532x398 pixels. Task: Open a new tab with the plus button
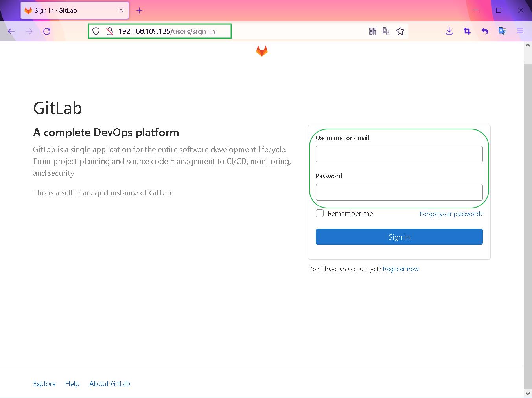[139, 11]
